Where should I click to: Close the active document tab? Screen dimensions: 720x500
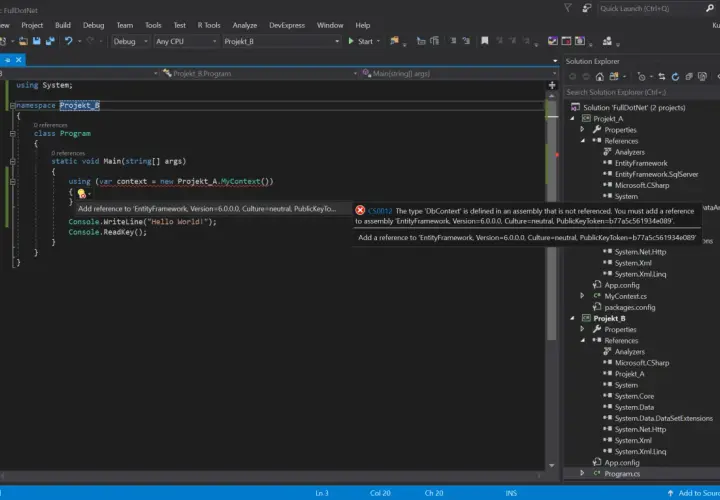coord(18,60)
